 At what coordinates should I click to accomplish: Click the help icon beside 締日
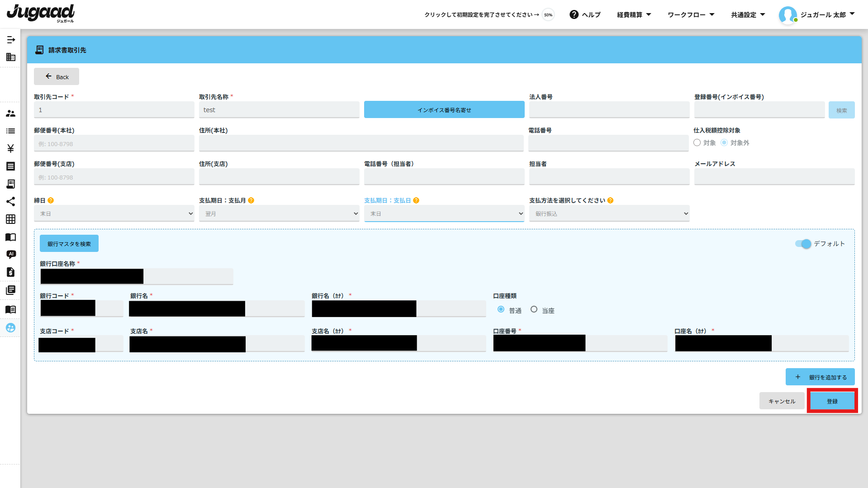point(51,200)
